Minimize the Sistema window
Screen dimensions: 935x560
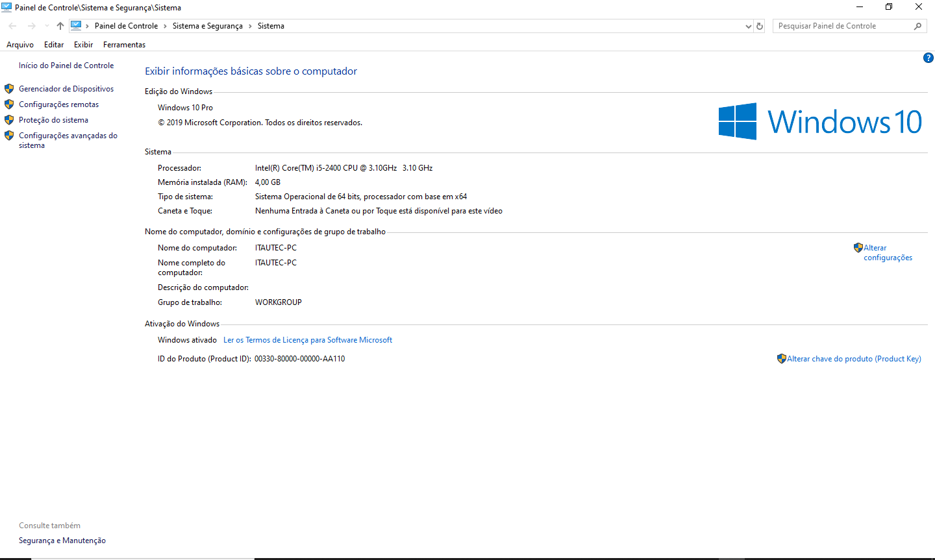pos(860,7)
